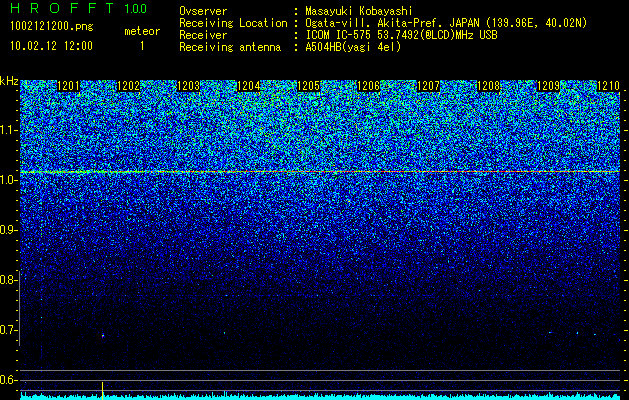This screenshot has height=400, width=629.
Task: Select the A504HB(yagi 4el) antenna text
Action: (353, 47)
